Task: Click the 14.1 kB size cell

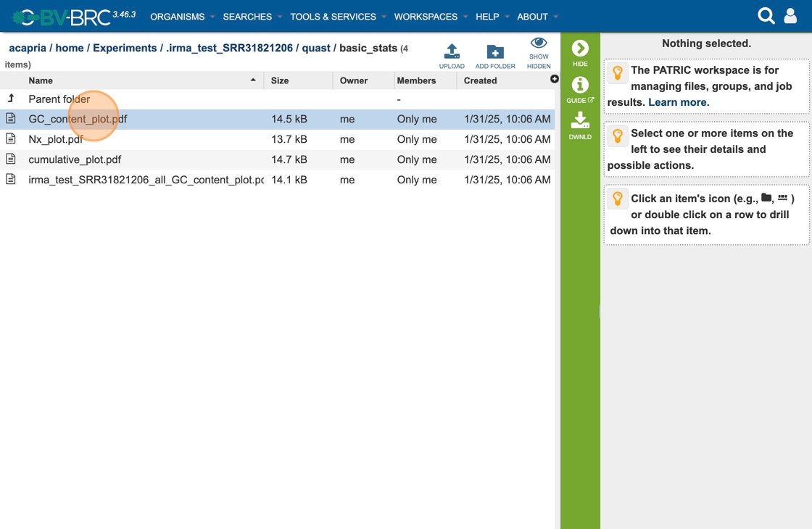Action: click(x=289, y=180)
